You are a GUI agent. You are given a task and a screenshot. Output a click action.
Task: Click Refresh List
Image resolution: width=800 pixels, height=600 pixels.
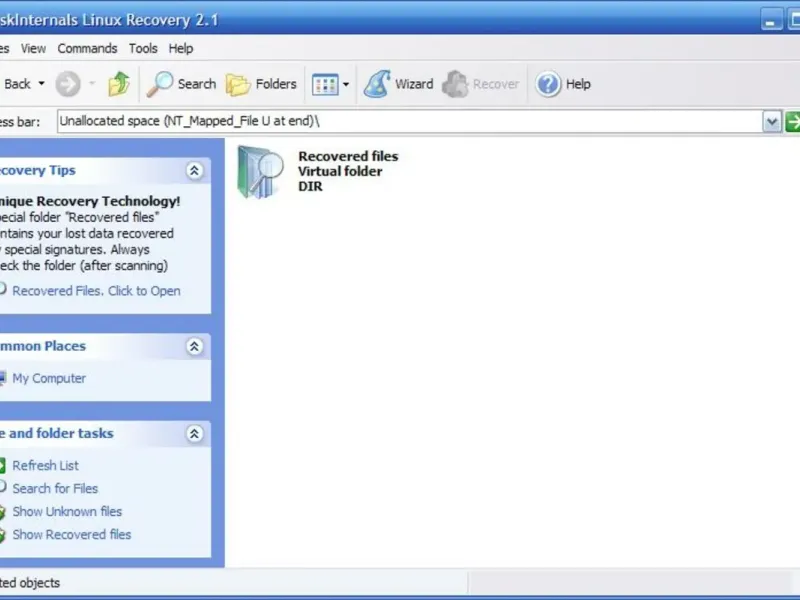pyautogui.click(x=45, y=465)
